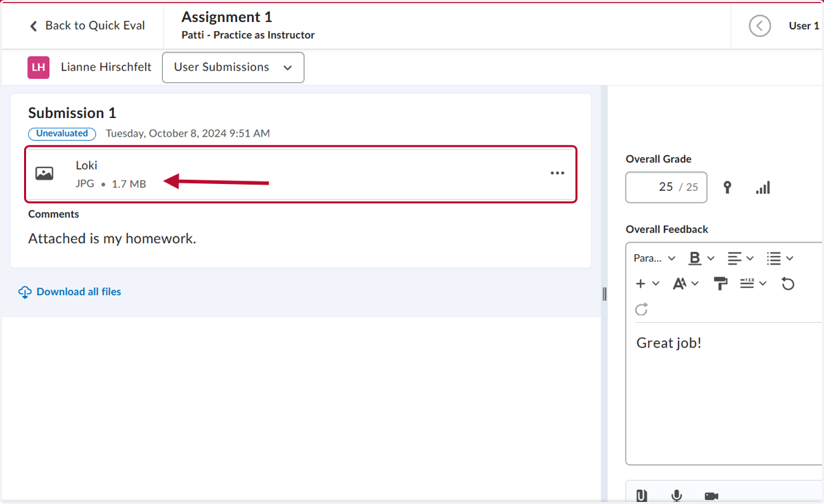This screenshot has width=824, height=504.
Task: Click the font size icon
Action: [680, 284]
